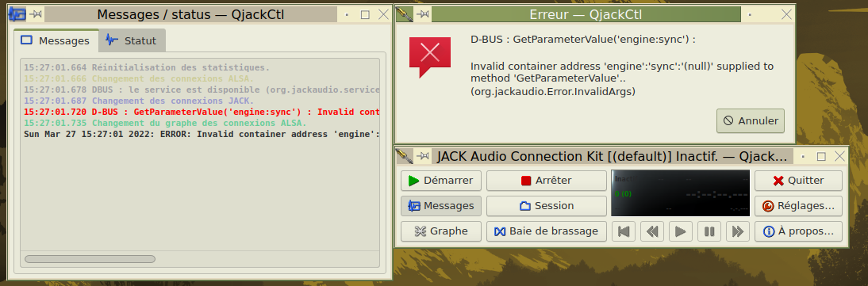Minimize the Messages / status window
868x286 pixels.
(347, 15)
